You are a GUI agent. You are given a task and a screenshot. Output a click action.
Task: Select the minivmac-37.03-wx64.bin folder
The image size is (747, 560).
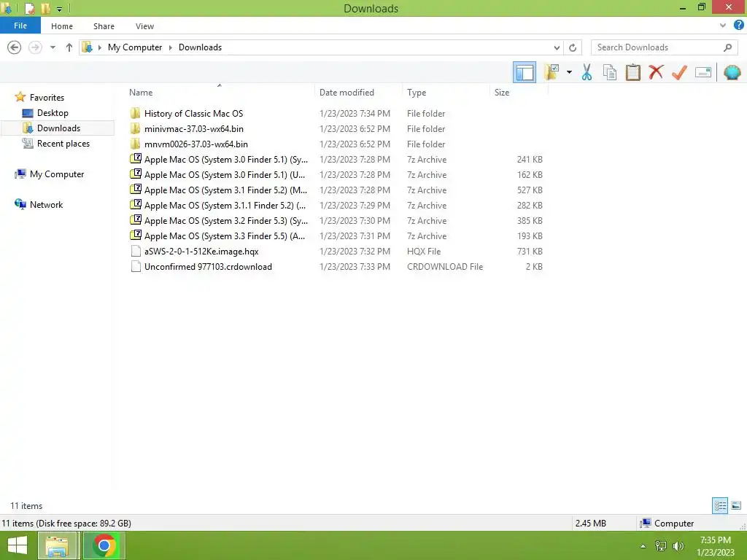[x=194, y=128]
